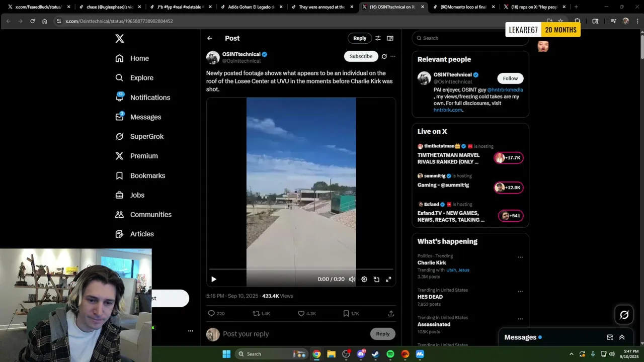Viewport: 644px width, 362px height.
Task: Click the Windows taskbar Search box
Action: click(271, 354)
